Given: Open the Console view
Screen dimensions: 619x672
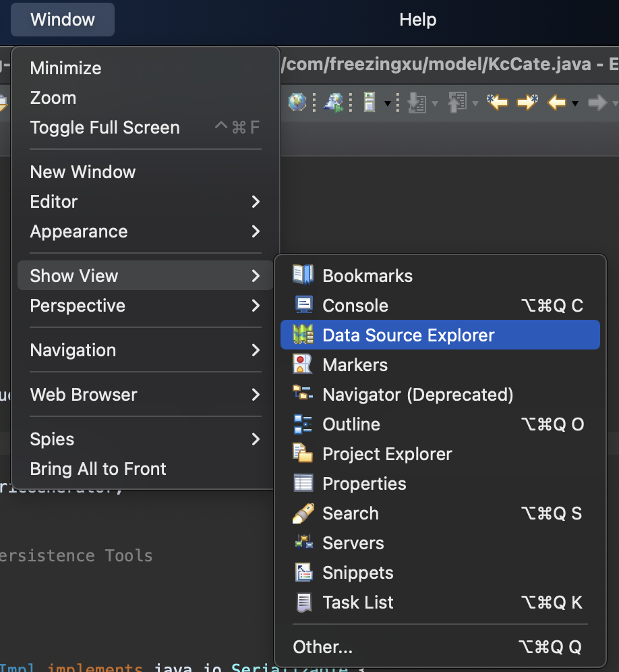Looking at the screenshot, I should click(355, 305).
